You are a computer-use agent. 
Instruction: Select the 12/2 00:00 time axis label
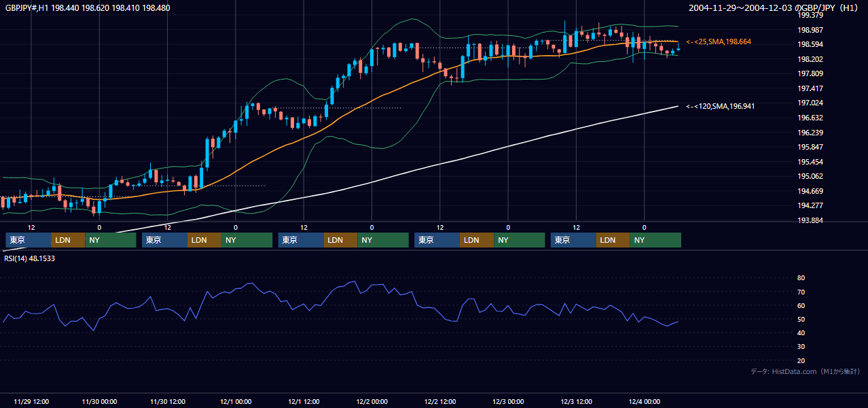click(372, 401)
